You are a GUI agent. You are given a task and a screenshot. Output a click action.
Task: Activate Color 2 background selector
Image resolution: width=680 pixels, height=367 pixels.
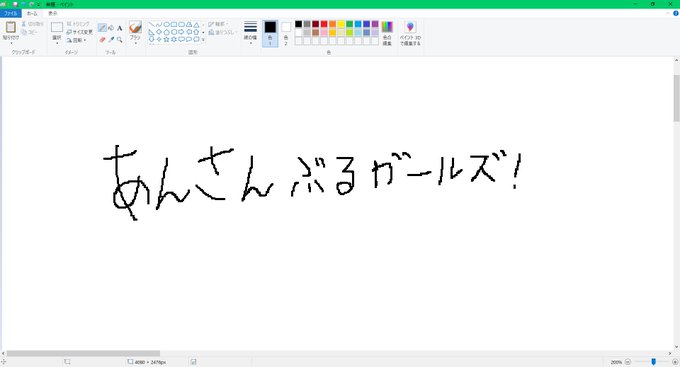coord(286,33)
